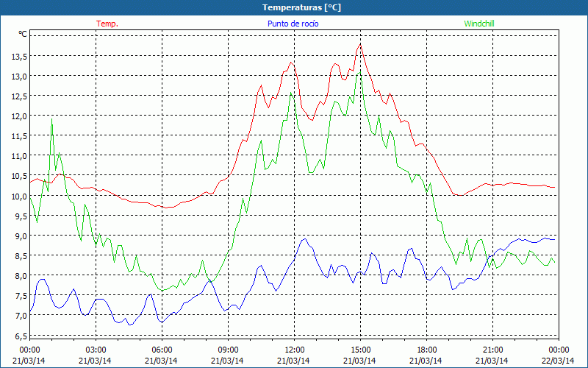The image size is (588, 368).
Task: Click the "18:00" x-axis time label
Action: click(426, 350)
